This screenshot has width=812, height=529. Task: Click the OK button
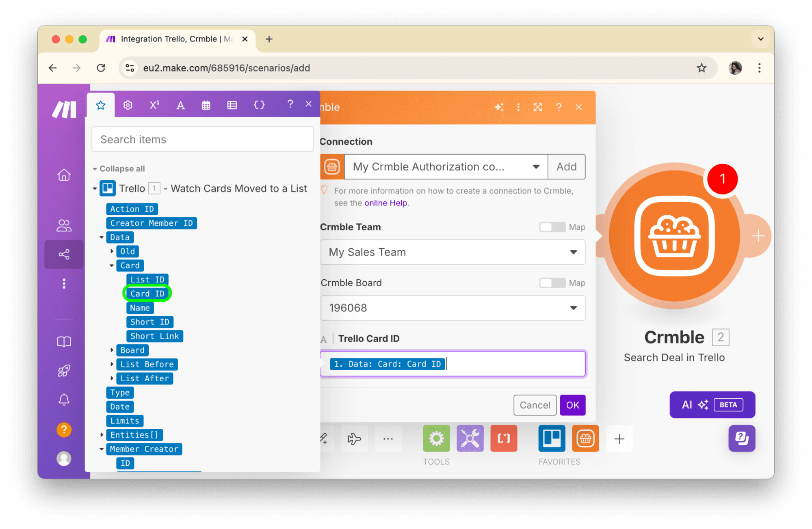(x=572, y=405)
